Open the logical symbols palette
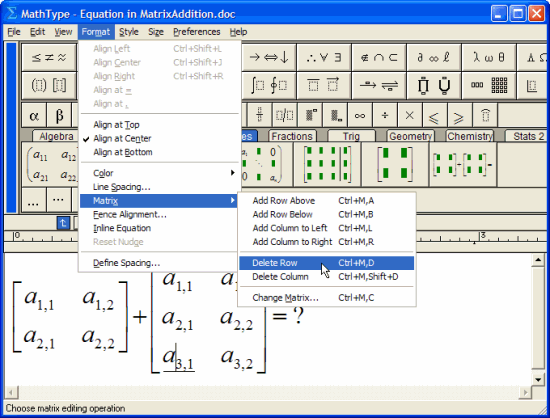Screen dimensions: 550x418 point(324,58)
